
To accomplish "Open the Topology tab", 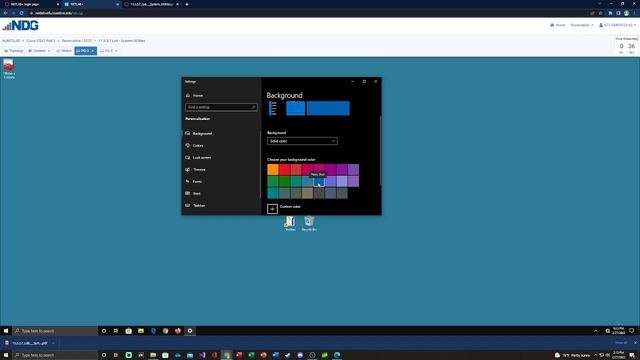I will tap(14, 51).
